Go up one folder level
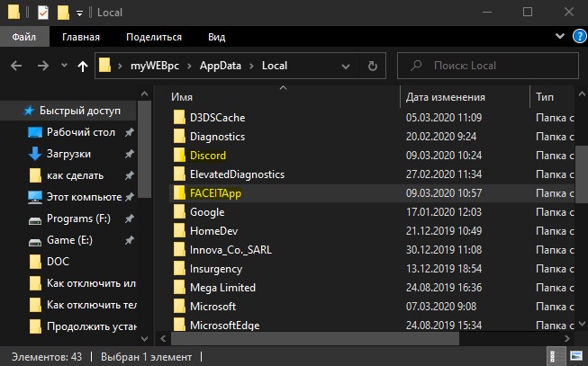 coord(83,67)
